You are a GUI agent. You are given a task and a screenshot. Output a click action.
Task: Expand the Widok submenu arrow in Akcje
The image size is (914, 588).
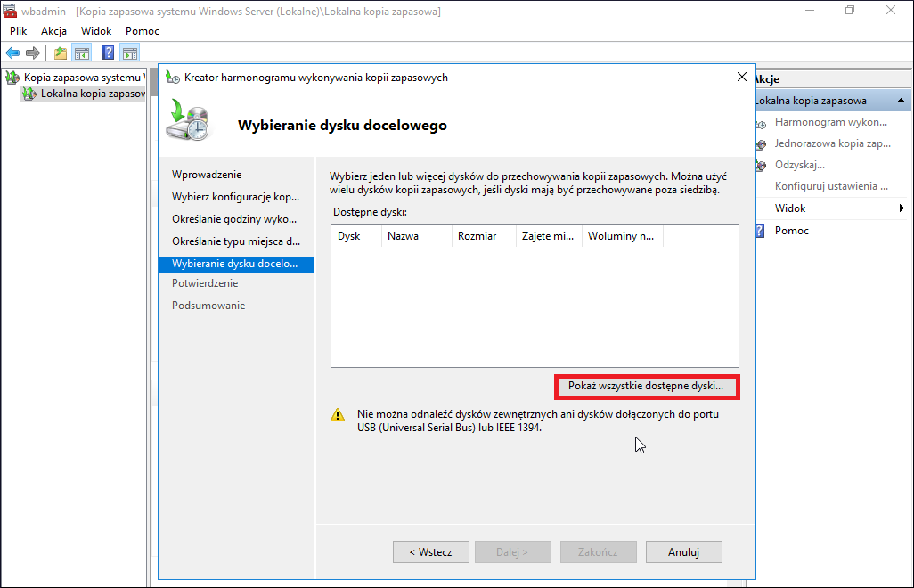[x=902, y=208]
